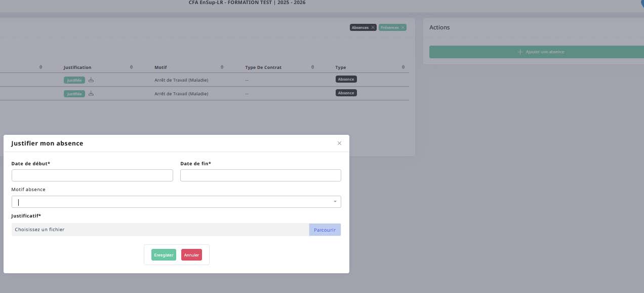Click the first row Justifiée badge
644x293 pixels.
[74, 80]
